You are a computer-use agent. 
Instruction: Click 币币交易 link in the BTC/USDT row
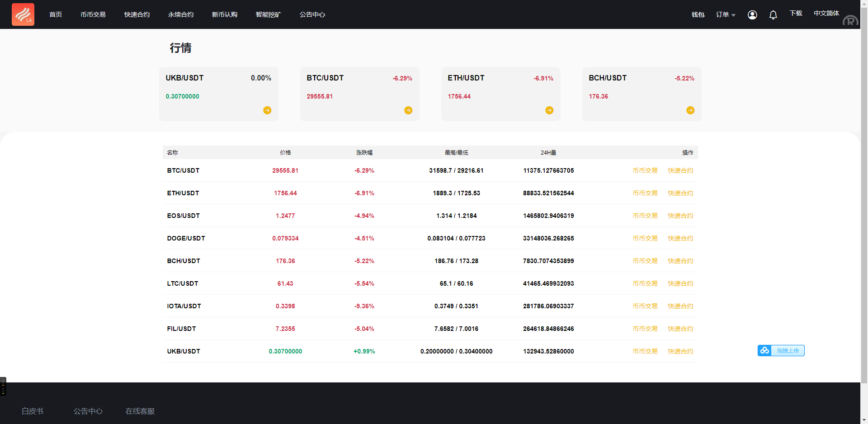pos(645,170)
